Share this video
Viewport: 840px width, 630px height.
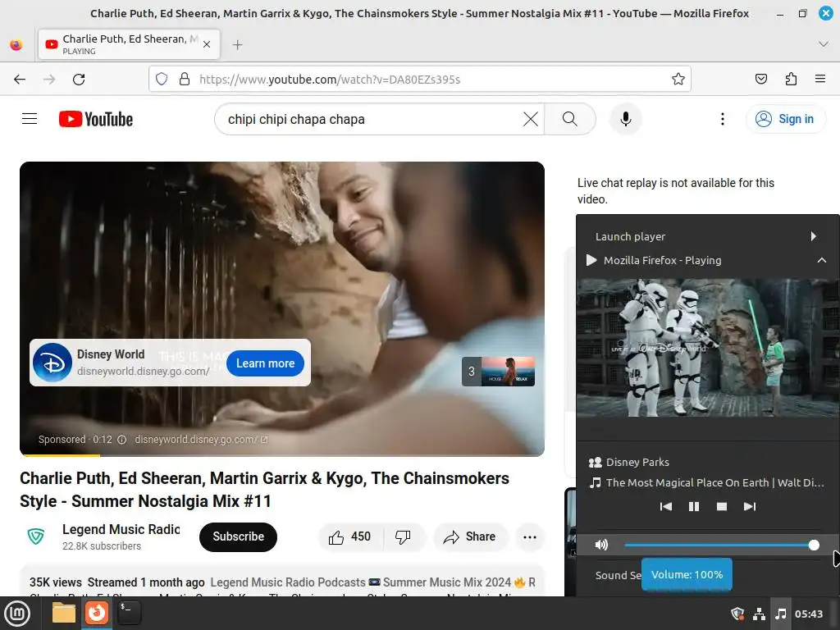470,536
